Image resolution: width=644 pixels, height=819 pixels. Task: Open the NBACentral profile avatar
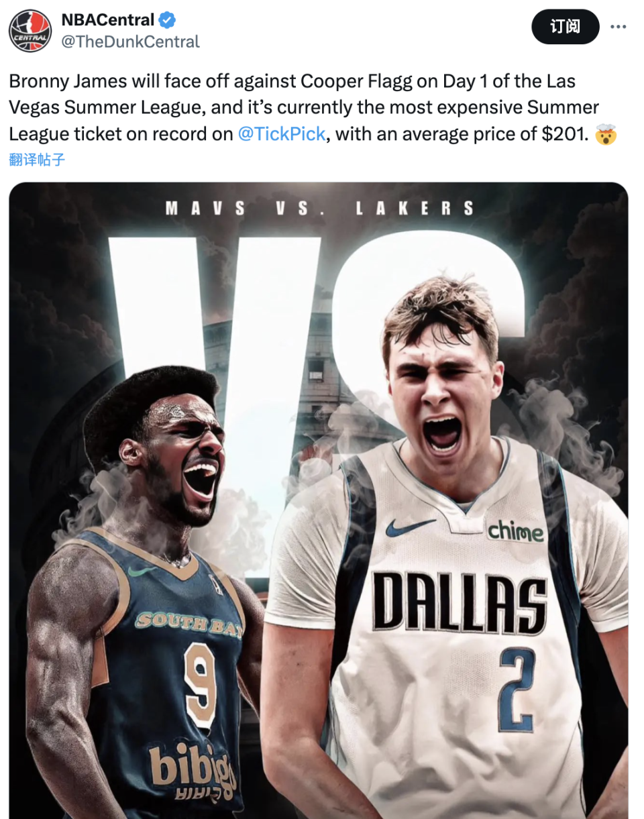click(30, 32)
